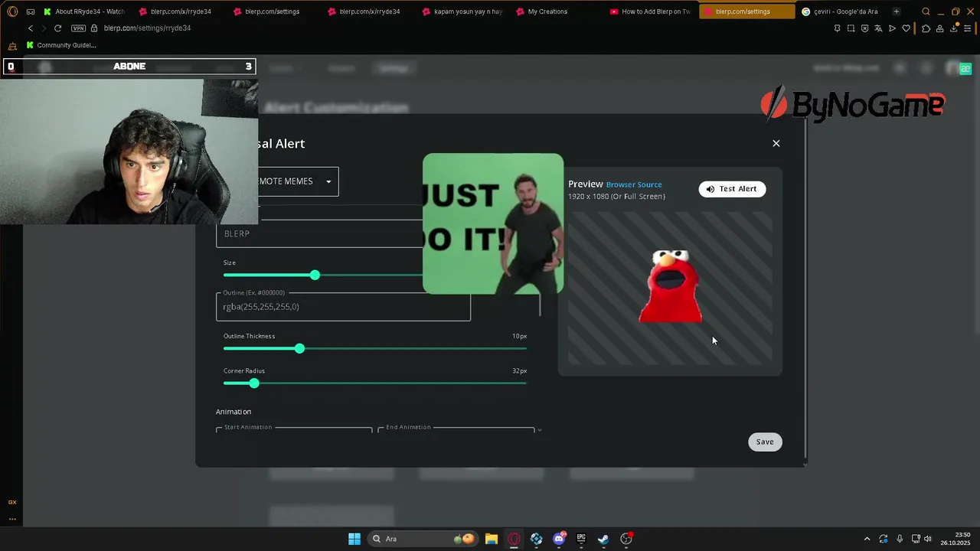Image resolution: width=980 pixels, height=551 pixels.
Task: Open Epic Games Launcher from taskbar
Action: (x=581, y=539)
